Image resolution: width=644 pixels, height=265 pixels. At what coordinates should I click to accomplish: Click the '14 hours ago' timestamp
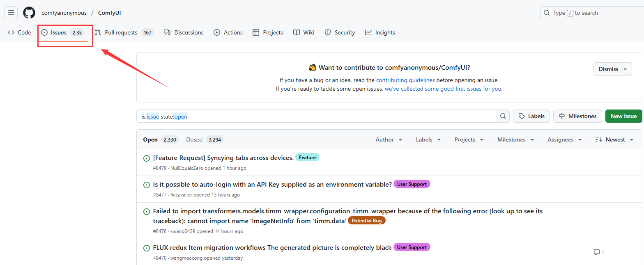[228, 231]
